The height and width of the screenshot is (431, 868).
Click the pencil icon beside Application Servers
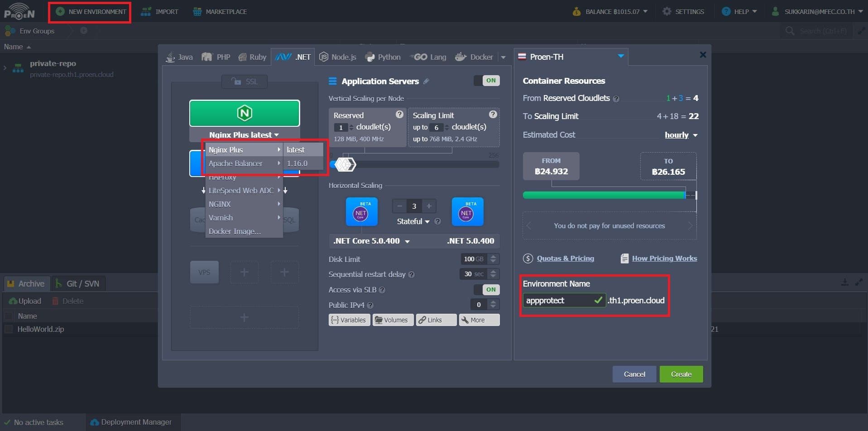click(x=426, y=81)
